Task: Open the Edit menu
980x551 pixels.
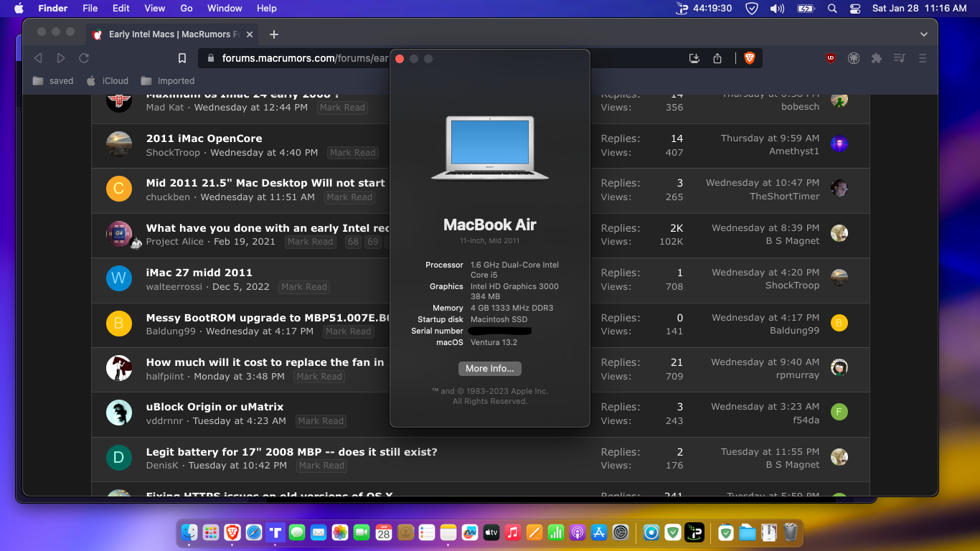Action: tap(121, 9)
